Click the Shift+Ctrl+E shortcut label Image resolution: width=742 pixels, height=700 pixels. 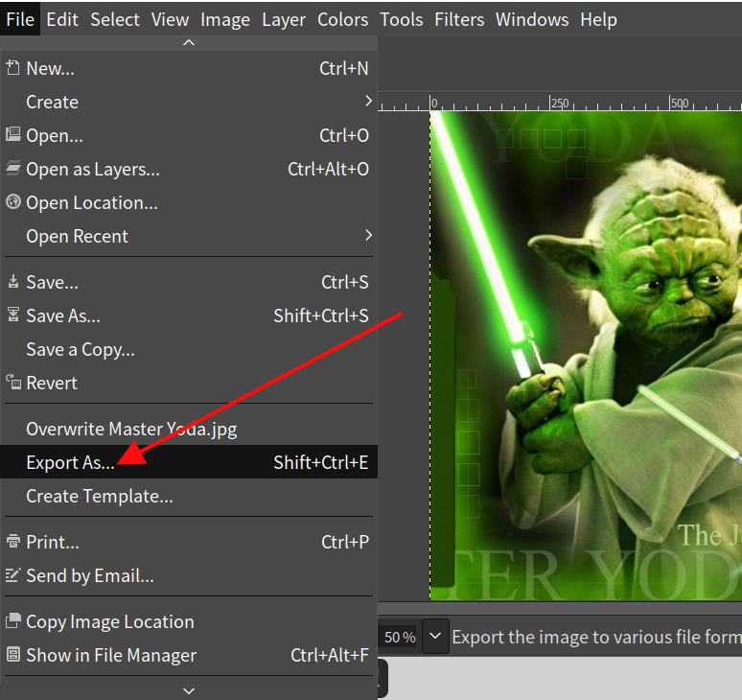321,462
